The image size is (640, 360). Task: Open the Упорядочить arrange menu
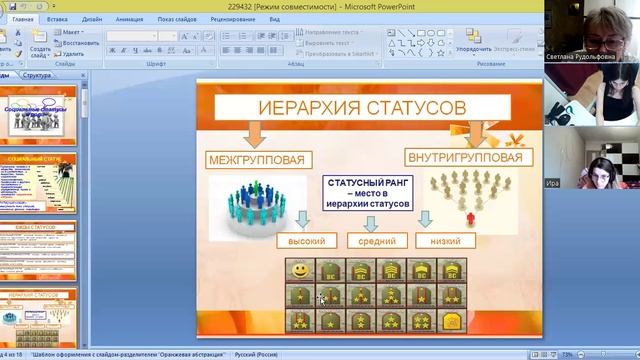(473, 42)
